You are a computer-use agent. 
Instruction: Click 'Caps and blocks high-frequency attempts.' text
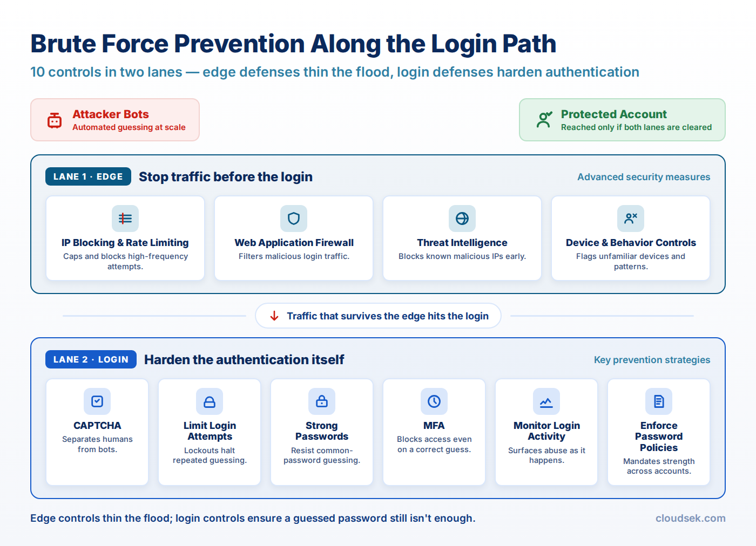tap(125, 262)
